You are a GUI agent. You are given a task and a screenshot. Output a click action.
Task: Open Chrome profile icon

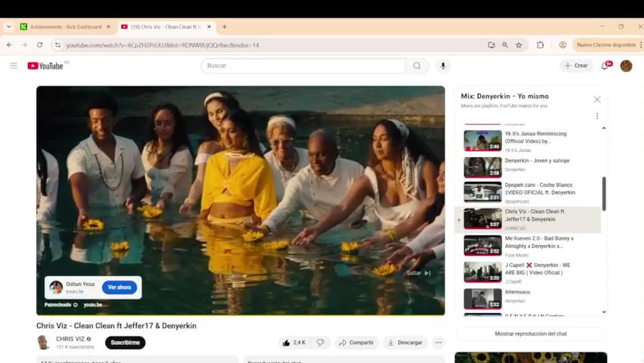click(563, 45)
